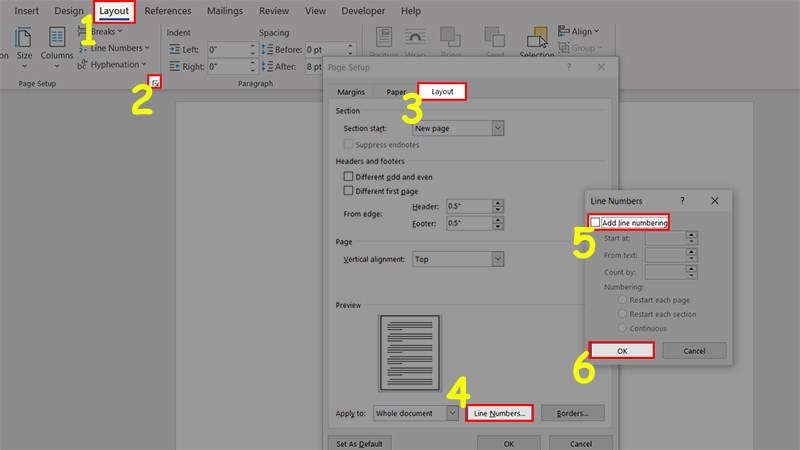Click Cancel in Page Setup dialog
800x450 pixels.
pos(581,443)
